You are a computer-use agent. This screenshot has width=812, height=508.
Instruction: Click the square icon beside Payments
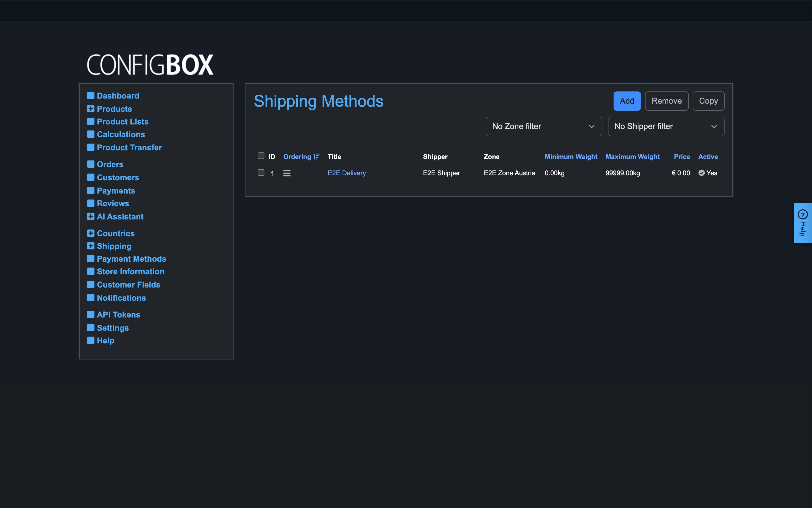91,190
